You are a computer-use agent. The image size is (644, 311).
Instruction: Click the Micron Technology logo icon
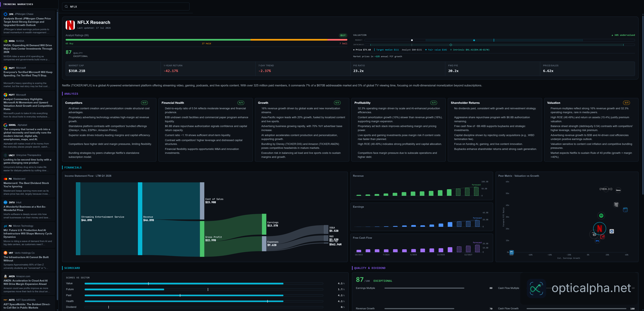coord(5,226)
